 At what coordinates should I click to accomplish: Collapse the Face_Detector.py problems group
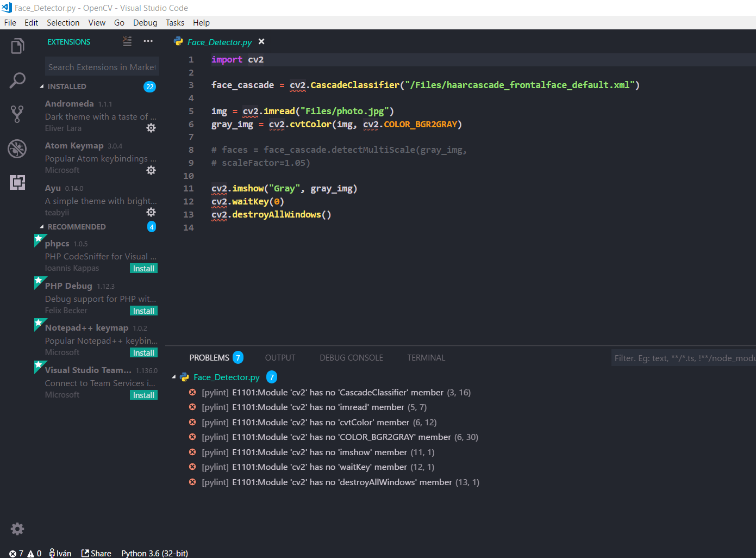coord(174,377)
